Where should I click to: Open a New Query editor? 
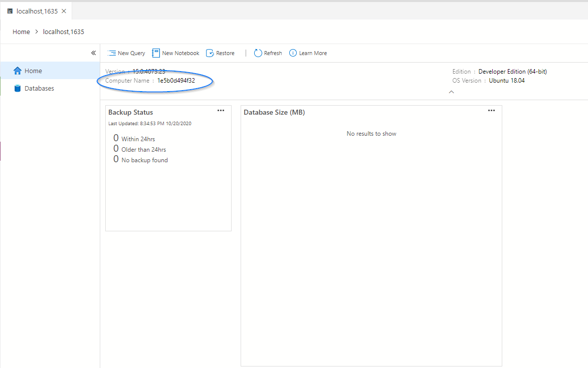[126, 53]
